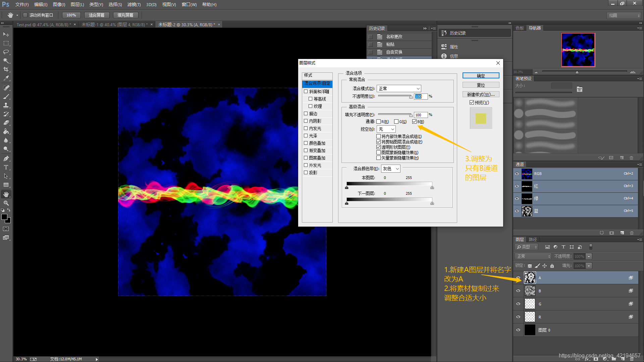The width and height of the screenshot is (644, 362).
Task: Select the Crop tool
Action: (x=6, y=69)
